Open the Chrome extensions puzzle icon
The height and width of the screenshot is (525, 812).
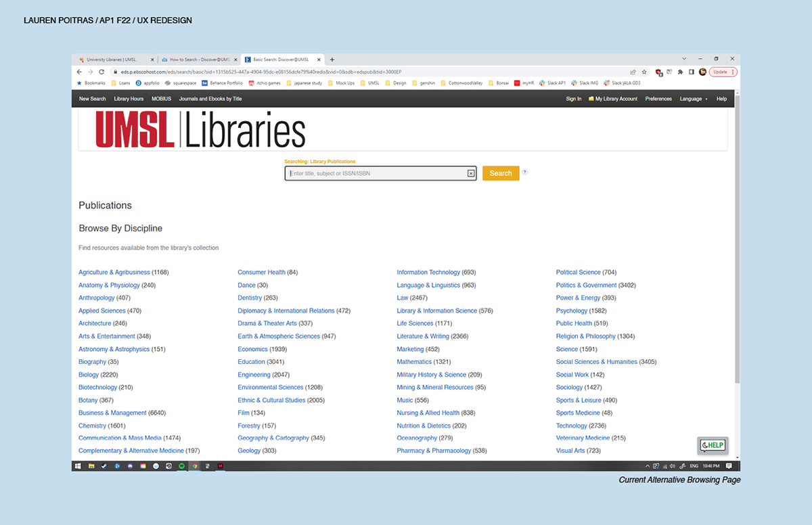[x=680, y=72]
